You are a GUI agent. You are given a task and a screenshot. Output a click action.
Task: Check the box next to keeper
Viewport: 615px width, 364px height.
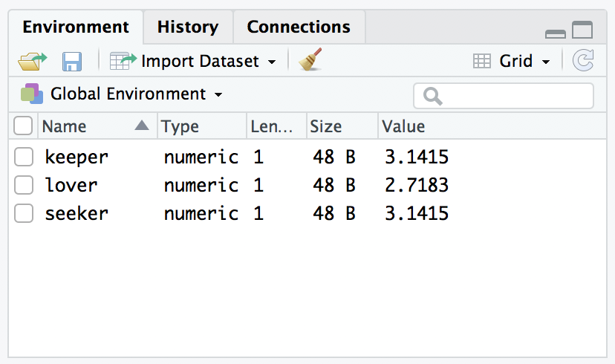(x=24, y=157)
